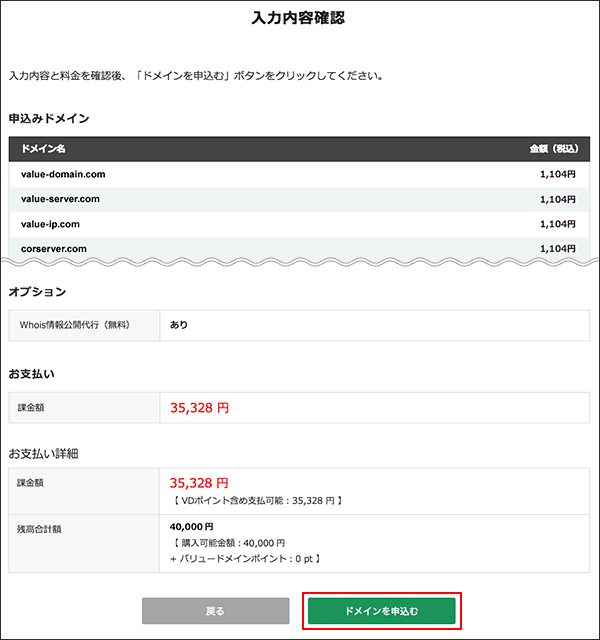The image size is (600, 640).
Task: Click the bold 40,000 円 balance amount
Action: click(x=192, y=526)
